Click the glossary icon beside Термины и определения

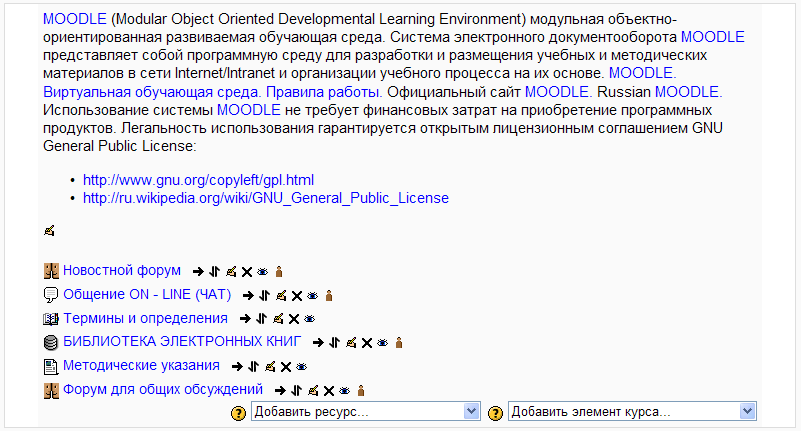tap(51, 319)
